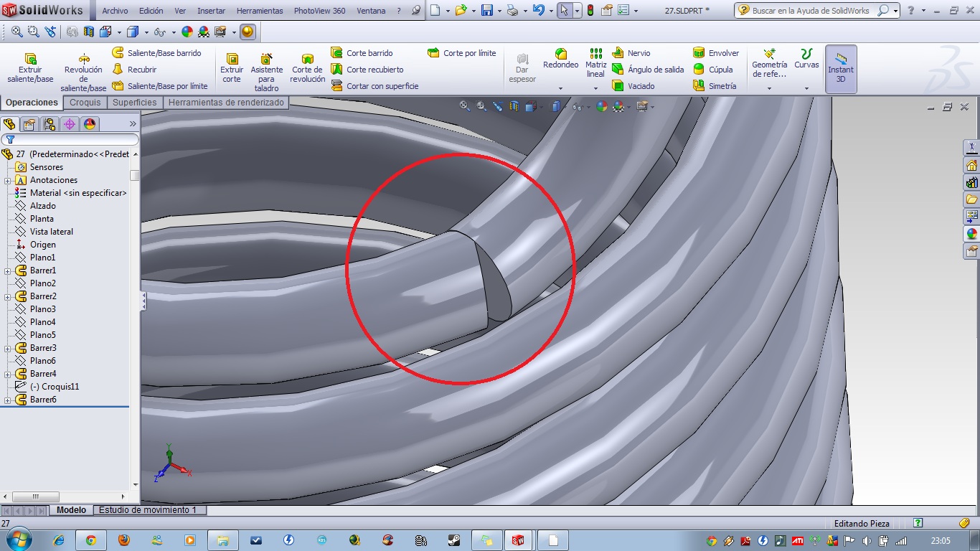Apply the Redondeo fillet tool
This screenshot has width=980, height=551.
click(x=560, y=60)
